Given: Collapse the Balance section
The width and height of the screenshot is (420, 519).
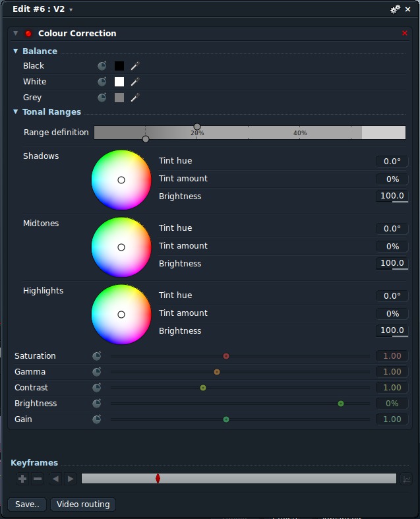Looking at the screenshot, I should (16, 51).
